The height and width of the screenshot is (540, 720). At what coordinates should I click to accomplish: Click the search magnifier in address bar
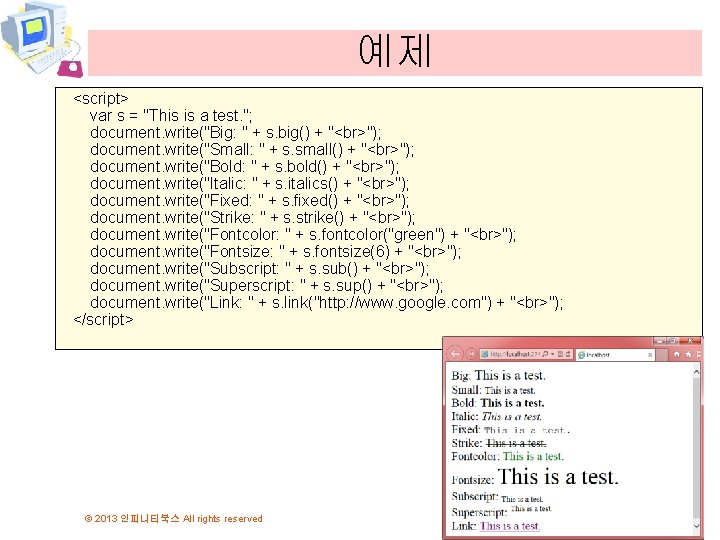click(545, 354)
